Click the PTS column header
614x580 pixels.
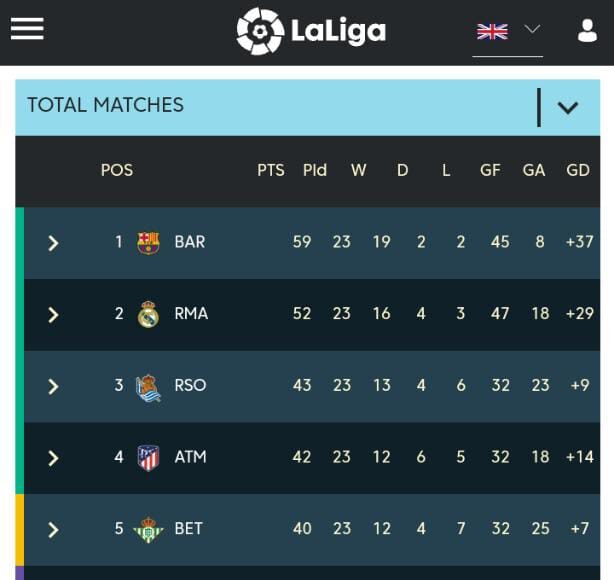coord(271,170)
